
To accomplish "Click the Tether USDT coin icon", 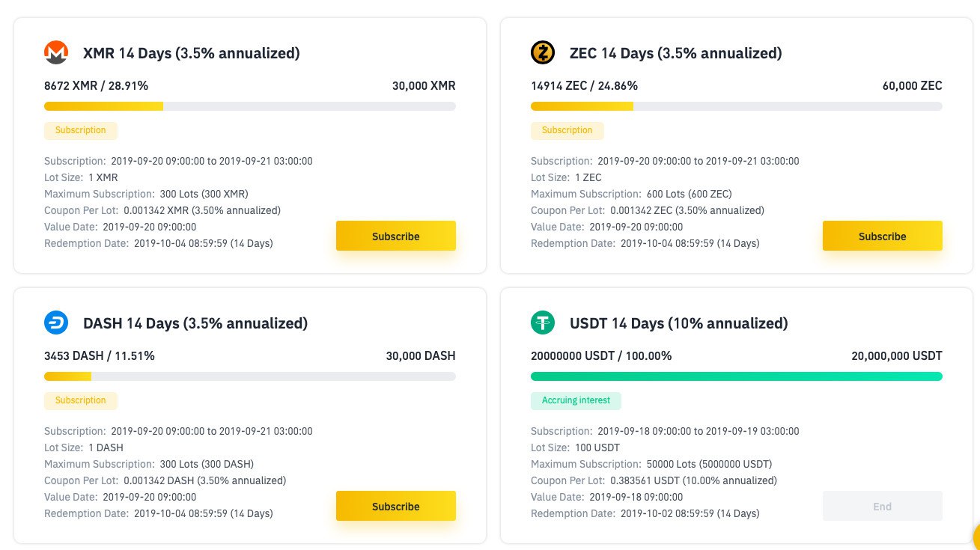I will point(543,323).
